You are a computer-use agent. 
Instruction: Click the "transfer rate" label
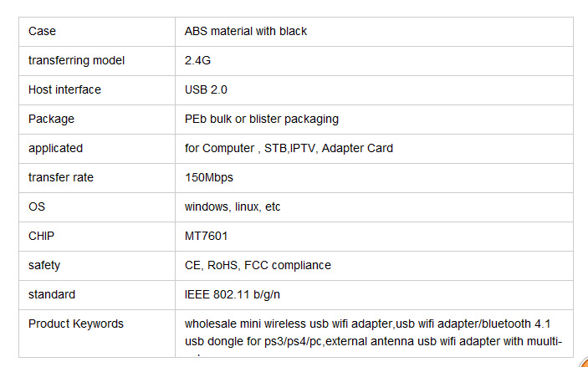click(x=61, y=177)
